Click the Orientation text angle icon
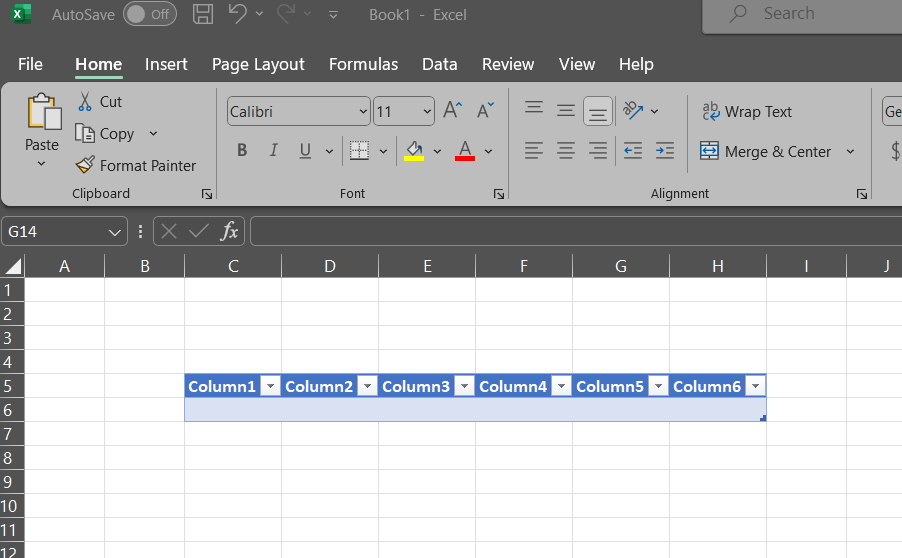The width and height of the screenshot is (902, 558). coord(633,110)
